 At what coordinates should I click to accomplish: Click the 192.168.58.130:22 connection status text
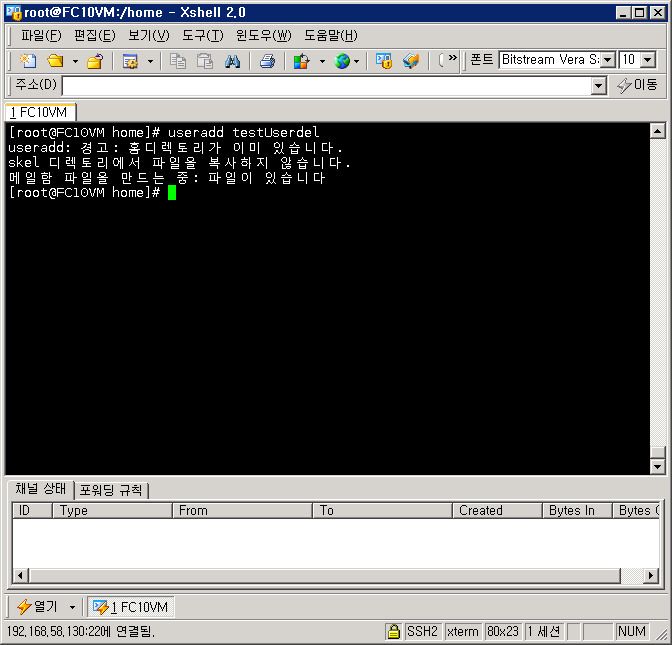tap(81, 632)
